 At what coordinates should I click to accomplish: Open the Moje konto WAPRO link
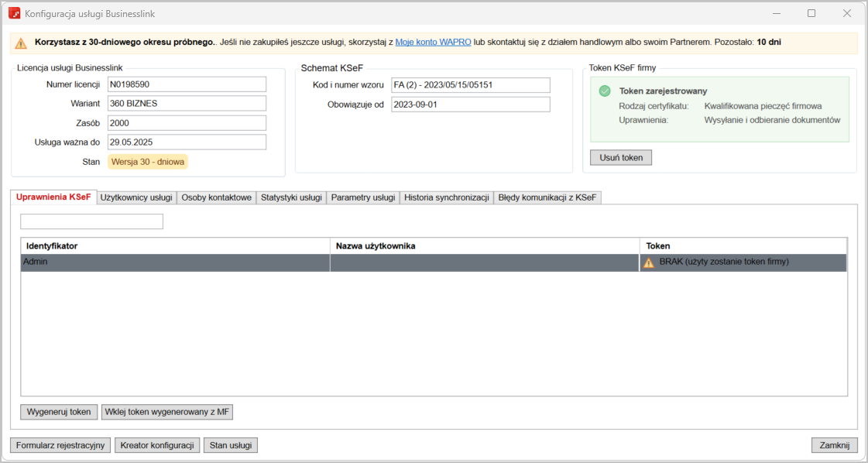tap(433, 42)
